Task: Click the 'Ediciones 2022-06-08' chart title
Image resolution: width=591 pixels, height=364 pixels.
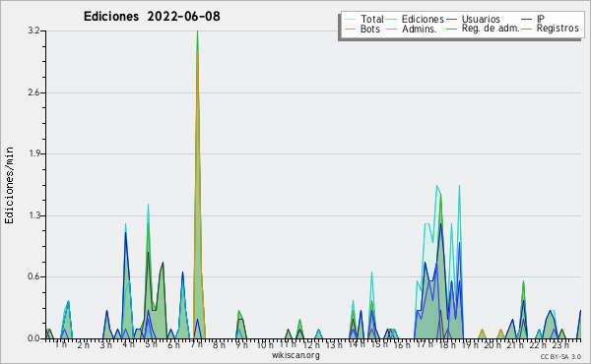Action: tap(152, 17)
